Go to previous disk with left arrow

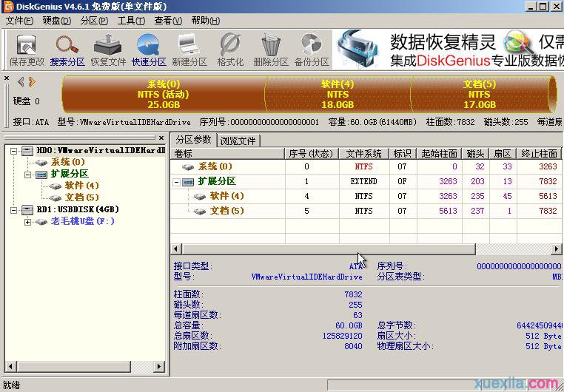click(21, 82)
